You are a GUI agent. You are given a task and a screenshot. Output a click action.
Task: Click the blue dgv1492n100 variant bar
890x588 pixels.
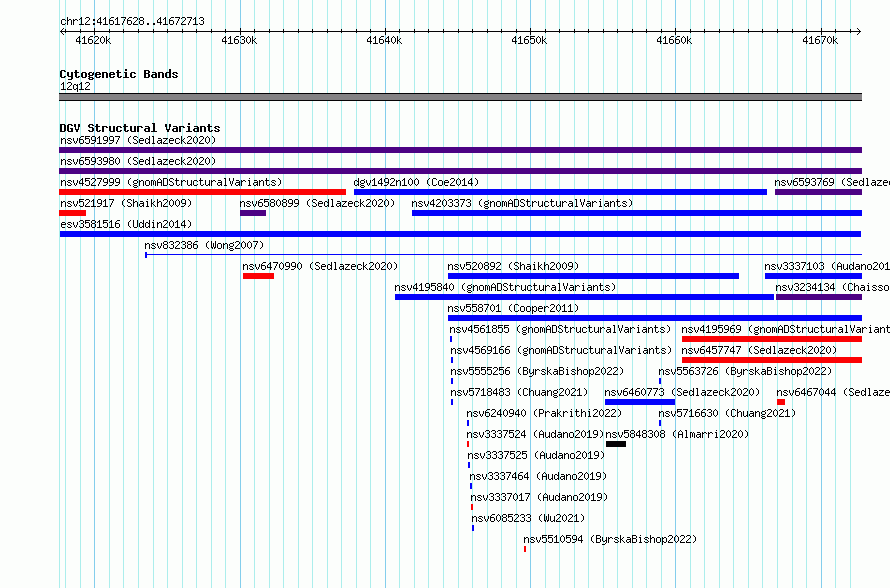tap(560, 192)
